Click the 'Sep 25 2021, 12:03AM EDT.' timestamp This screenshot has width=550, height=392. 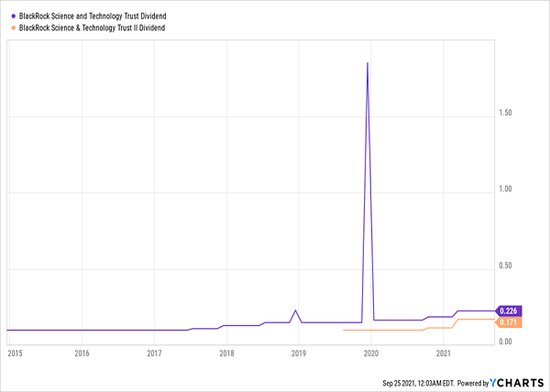point(419,383)
